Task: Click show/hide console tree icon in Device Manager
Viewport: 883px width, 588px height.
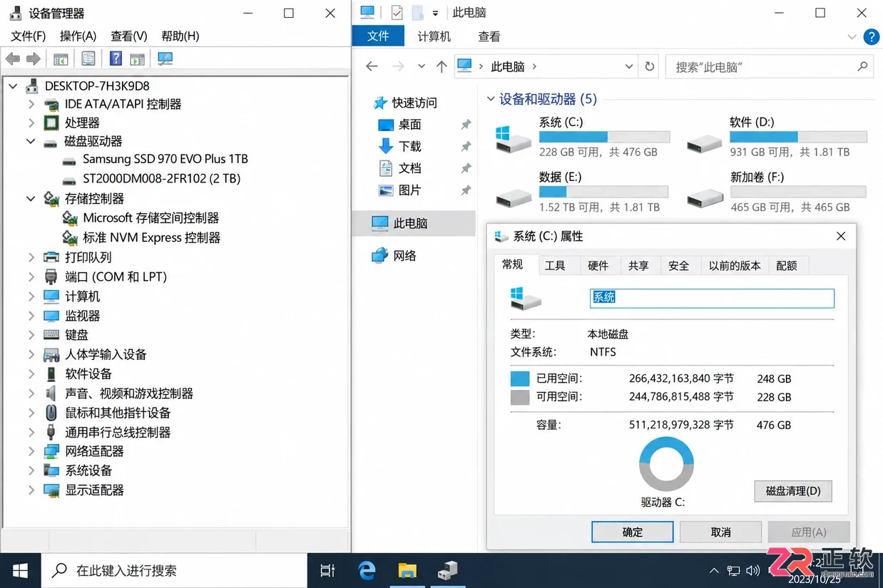Action: [61, 59]
